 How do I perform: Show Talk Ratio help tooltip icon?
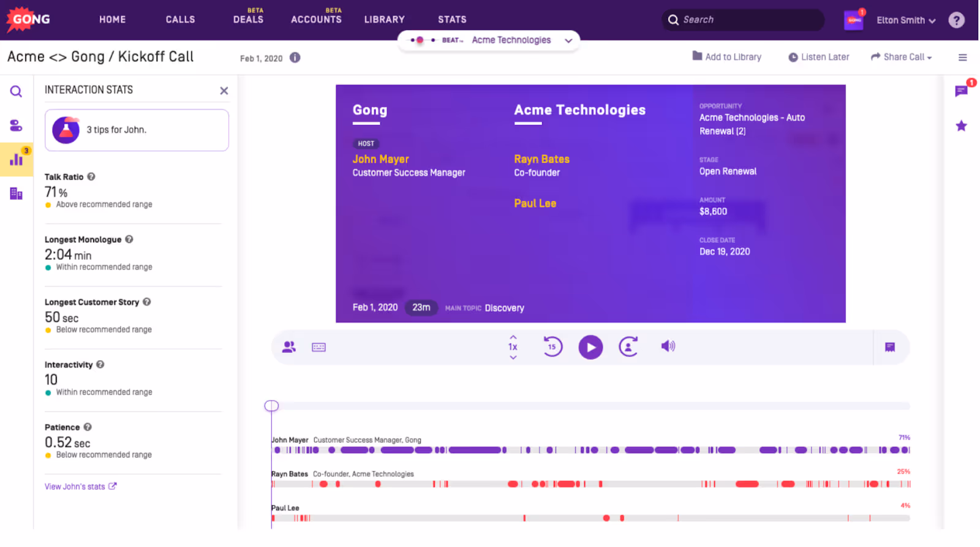click(x=91, y=176)
